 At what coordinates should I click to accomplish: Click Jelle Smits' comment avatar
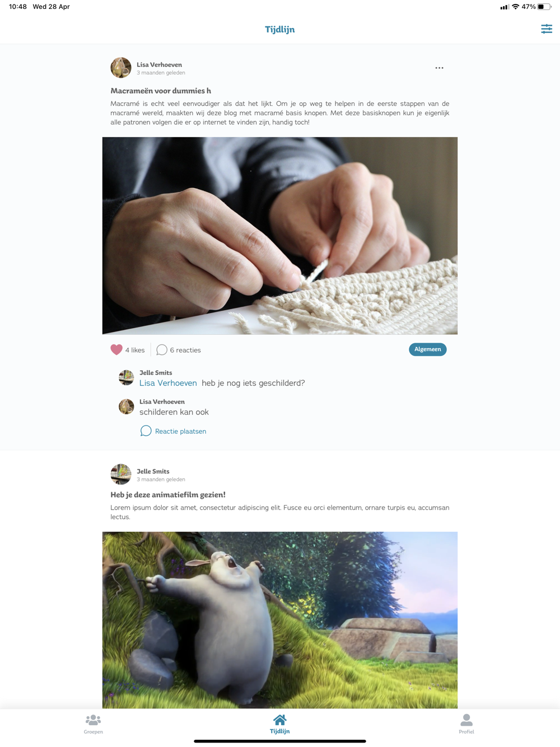click(127, 377)
